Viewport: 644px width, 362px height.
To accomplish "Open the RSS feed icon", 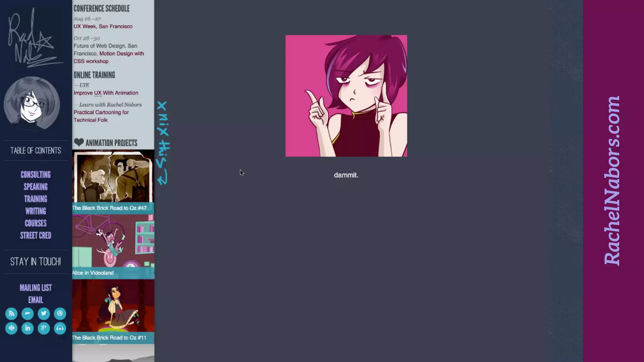I will point(11,313).
